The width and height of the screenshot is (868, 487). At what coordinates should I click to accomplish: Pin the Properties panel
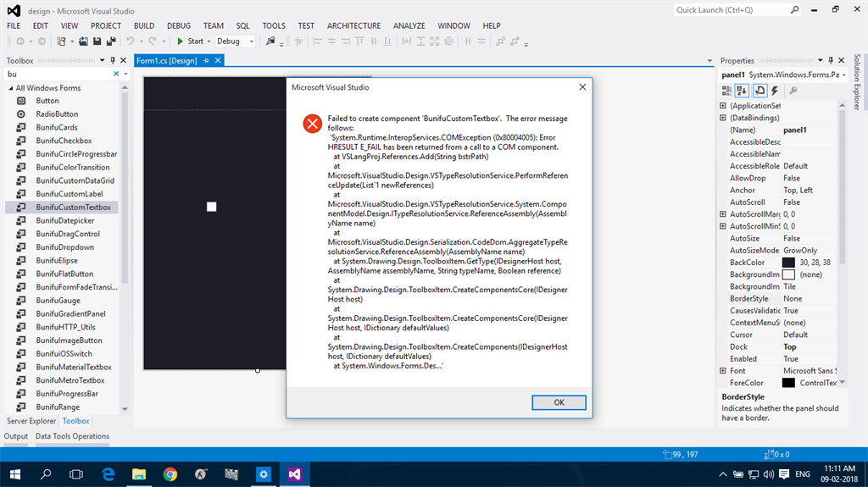pos(831,60)
